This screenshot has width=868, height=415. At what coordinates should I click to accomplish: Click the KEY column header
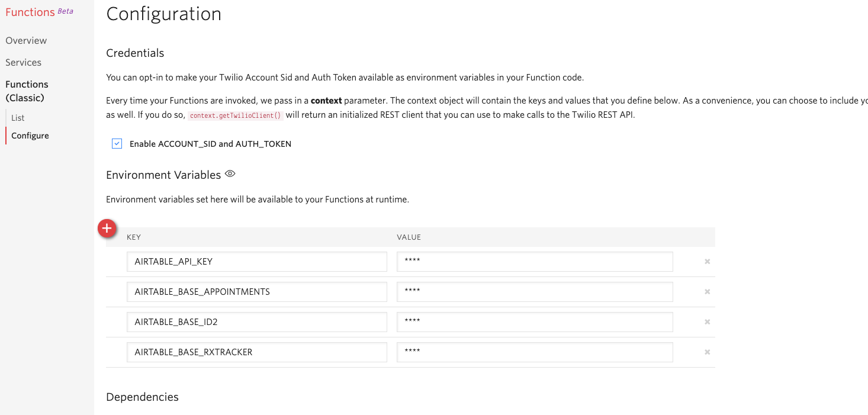(x=134, y=237)
